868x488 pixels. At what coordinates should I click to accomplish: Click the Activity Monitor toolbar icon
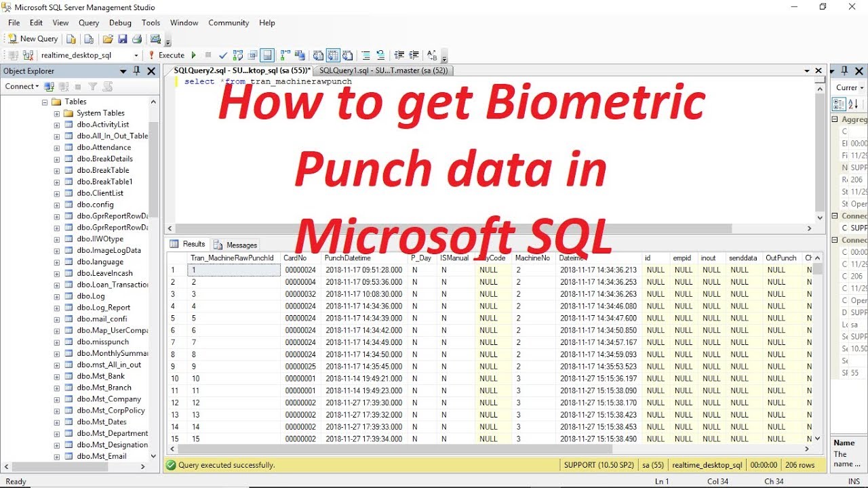pyautogui.click(x=156, y=39)
